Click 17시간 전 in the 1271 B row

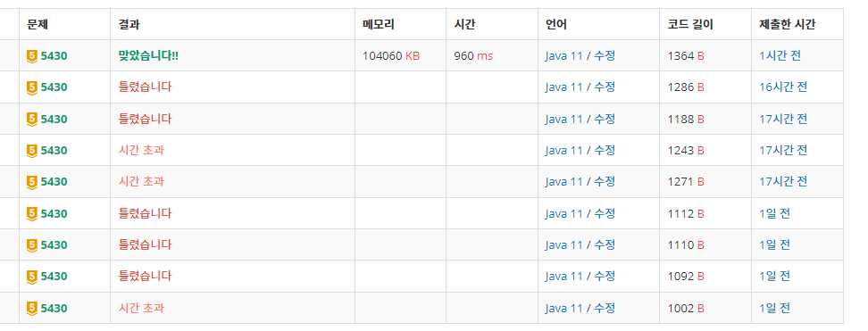(783, 181)
